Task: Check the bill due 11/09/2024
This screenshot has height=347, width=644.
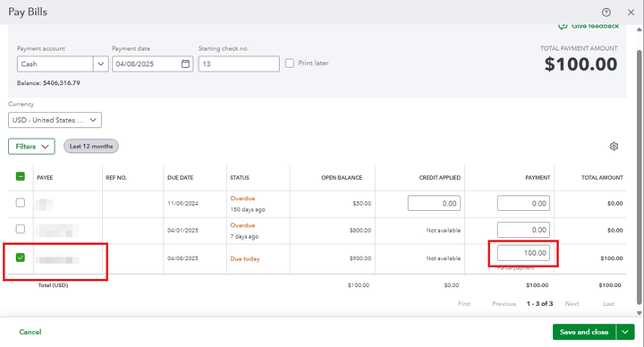Action: click(x=20, y=203)
